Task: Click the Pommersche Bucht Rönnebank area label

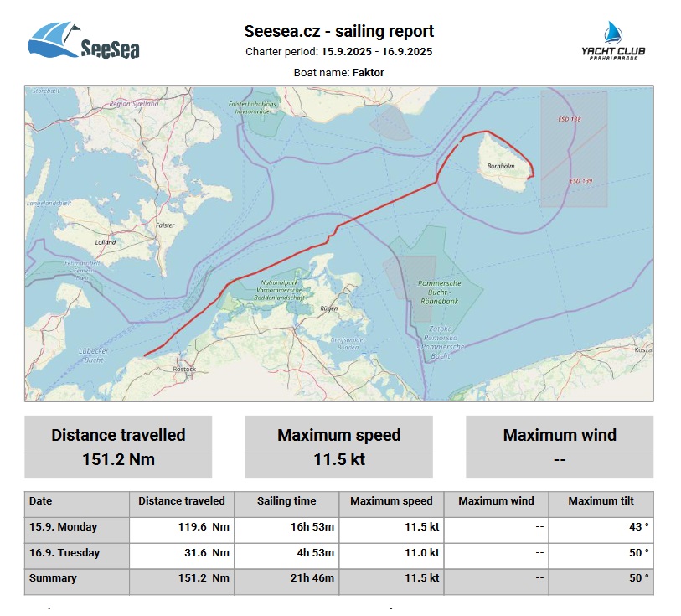Action: [439, 289]
